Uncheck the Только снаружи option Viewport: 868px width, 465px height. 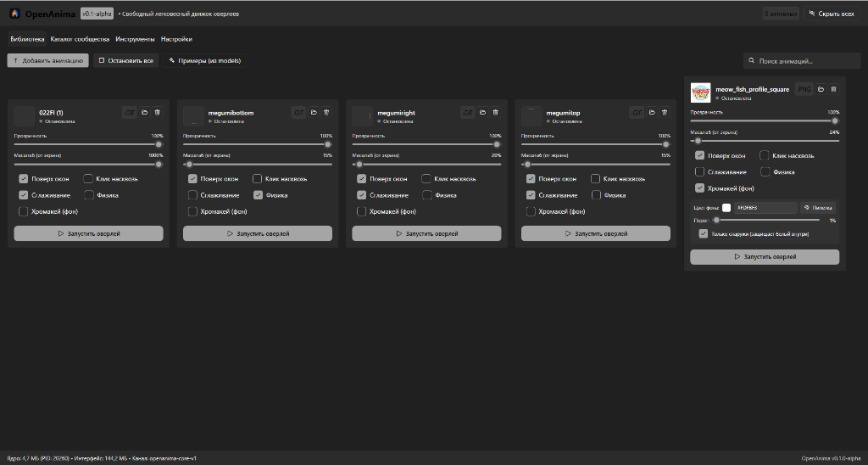703,234
